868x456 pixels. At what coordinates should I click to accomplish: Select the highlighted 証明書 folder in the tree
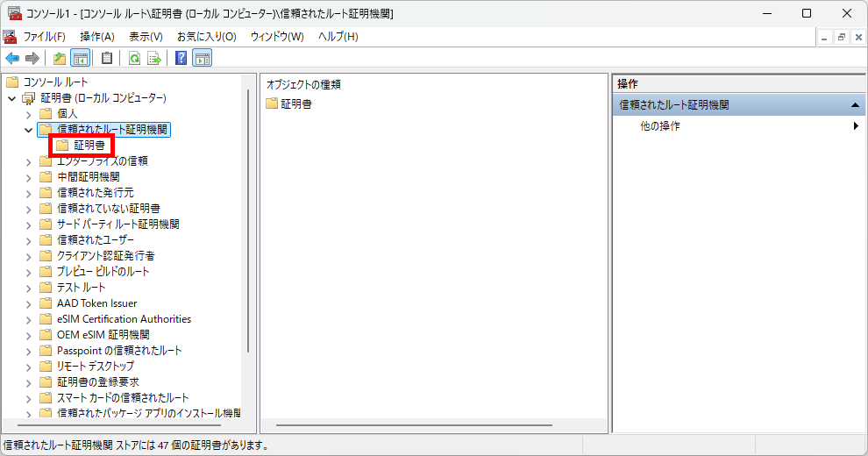point(89,146)
